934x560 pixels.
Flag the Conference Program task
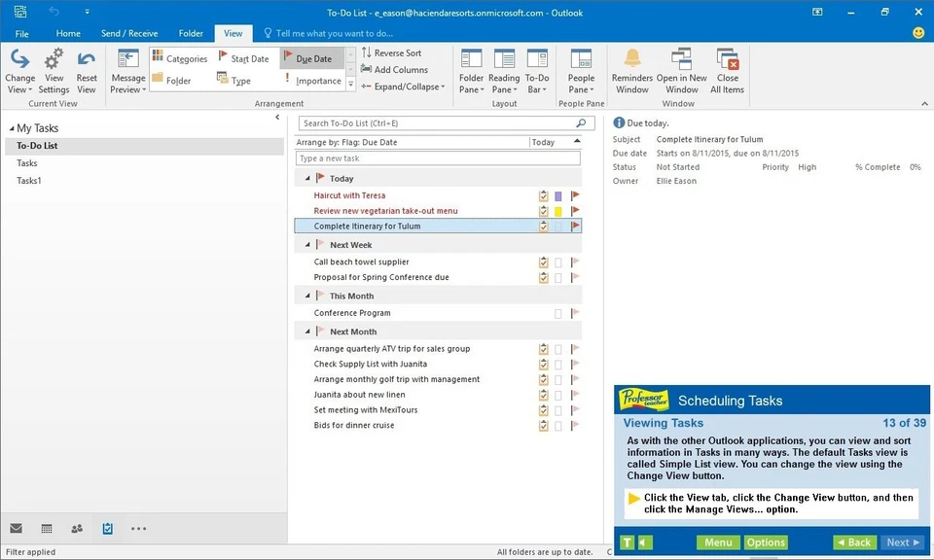tap(574, 313)
